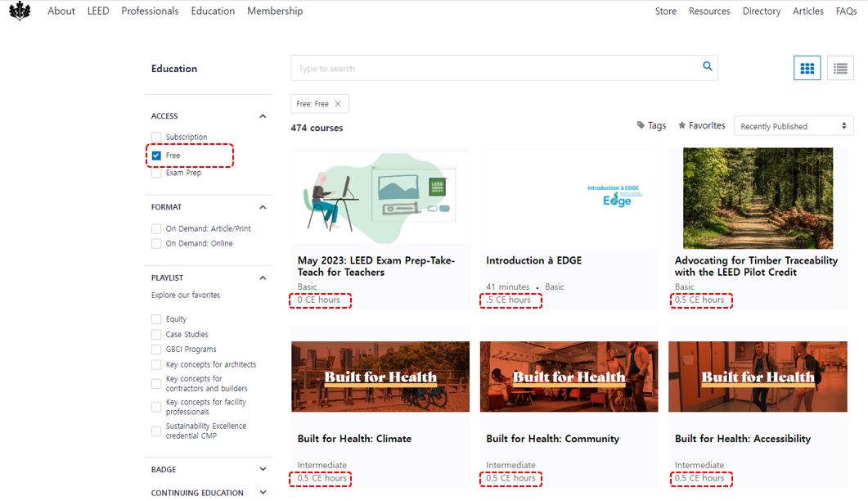The image size is (868, 501).
Task: Click the Type to search field
Action: pos(504,68)
